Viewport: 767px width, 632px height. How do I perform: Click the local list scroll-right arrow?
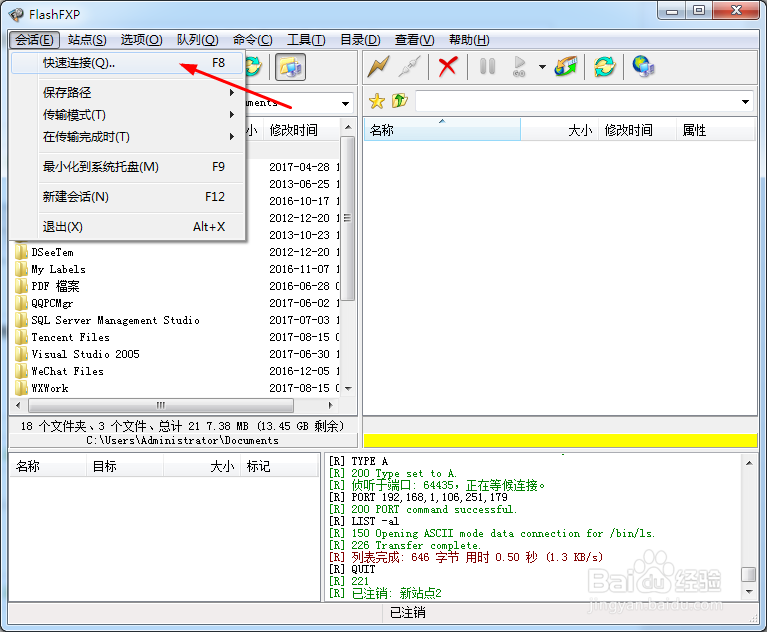(x=331, y=406)
